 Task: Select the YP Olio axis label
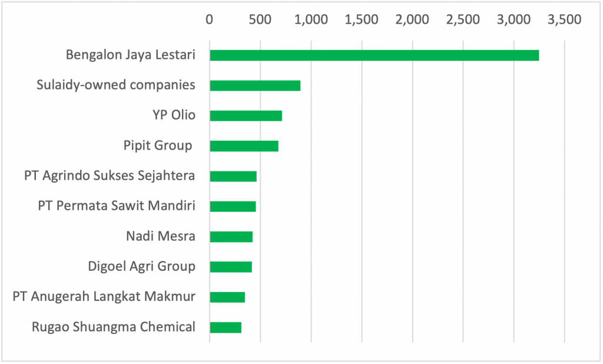(174, 115)
